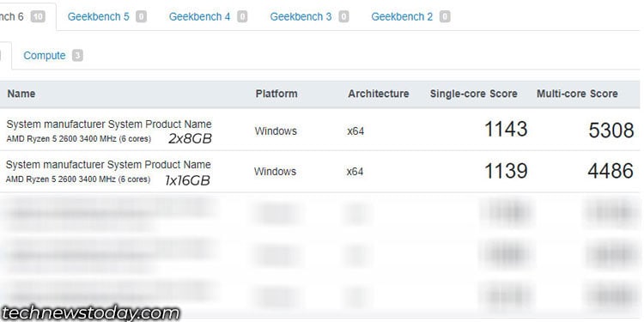Click the Name column header
This screenshot has height=322, width=644.
point(21,94)
